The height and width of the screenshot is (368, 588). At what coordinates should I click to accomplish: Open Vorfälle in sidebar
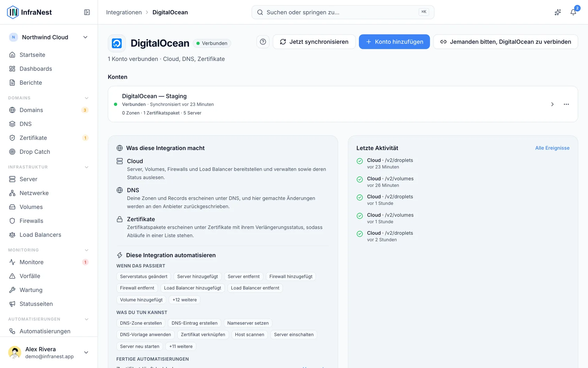pyautogui.click(x=49, y=276)
